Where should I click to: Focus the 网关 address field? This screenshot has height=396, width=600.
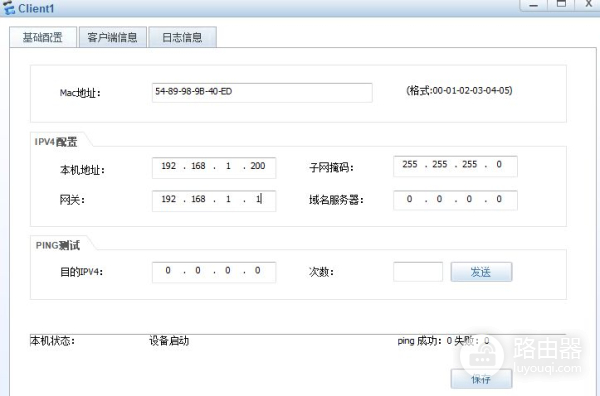click(x=214, y=201)
